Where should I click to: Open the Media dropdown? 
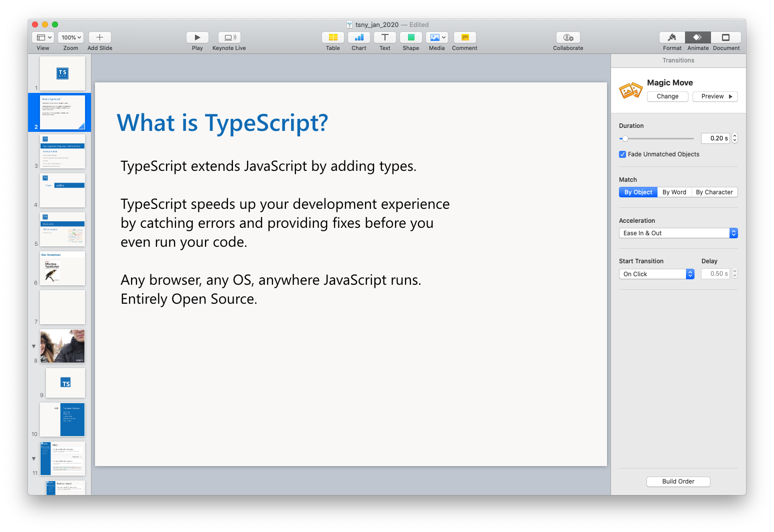437,37
